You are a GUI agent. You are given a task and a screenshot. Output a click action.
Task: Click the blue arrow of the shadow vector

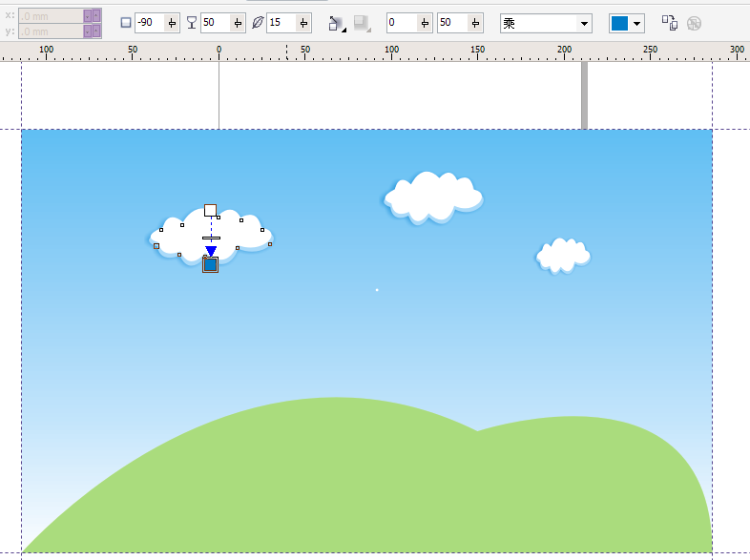click(211, 251)
